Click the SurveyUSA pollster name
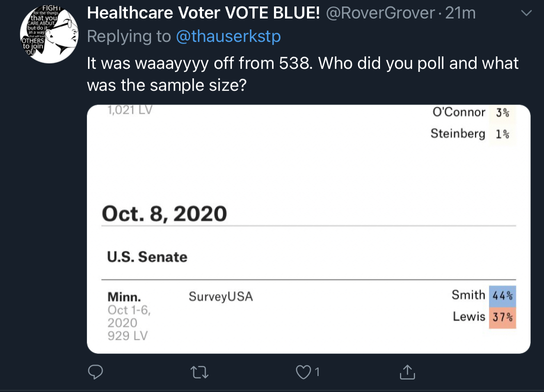Image resolution: width=544 pixels, height=392 pixels. tap(220, 297)
